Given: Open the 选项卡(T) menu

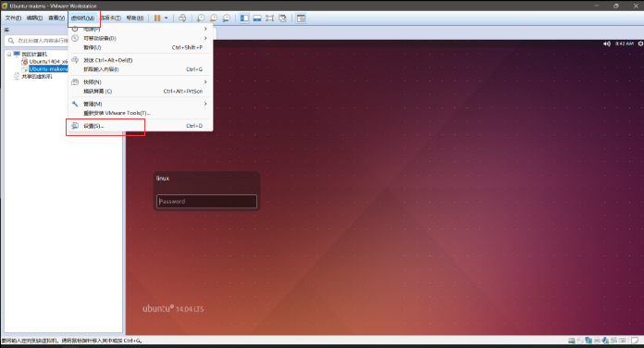Looking at the screenshot, I should point(111,19).
